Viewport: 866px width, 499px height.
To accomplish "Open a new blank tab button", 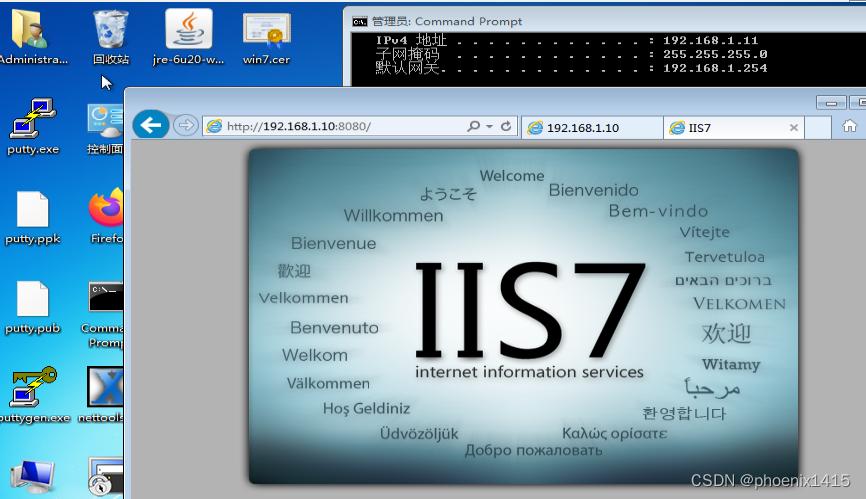I will click(x=818, y=128).
